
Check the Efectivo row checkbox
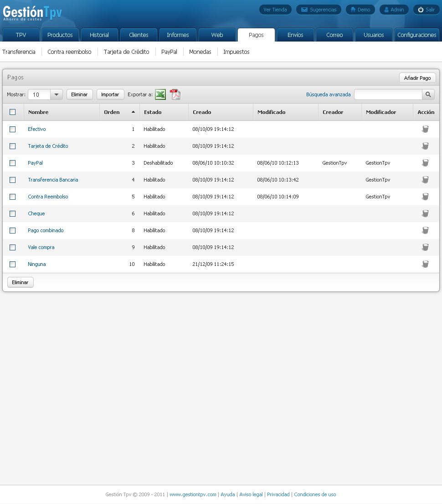point(12,129)
